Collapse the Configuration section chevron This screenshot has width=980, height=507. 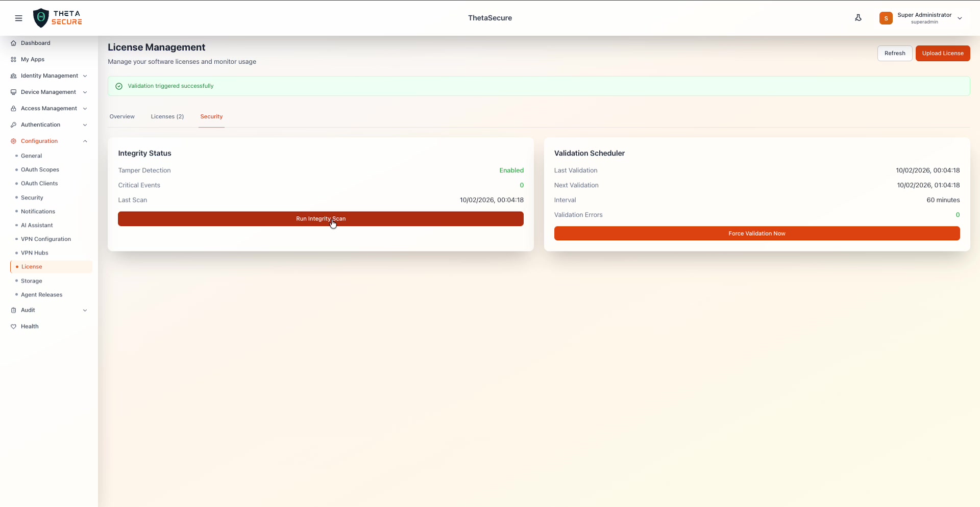pyautogui.click(x=85, y=141)
